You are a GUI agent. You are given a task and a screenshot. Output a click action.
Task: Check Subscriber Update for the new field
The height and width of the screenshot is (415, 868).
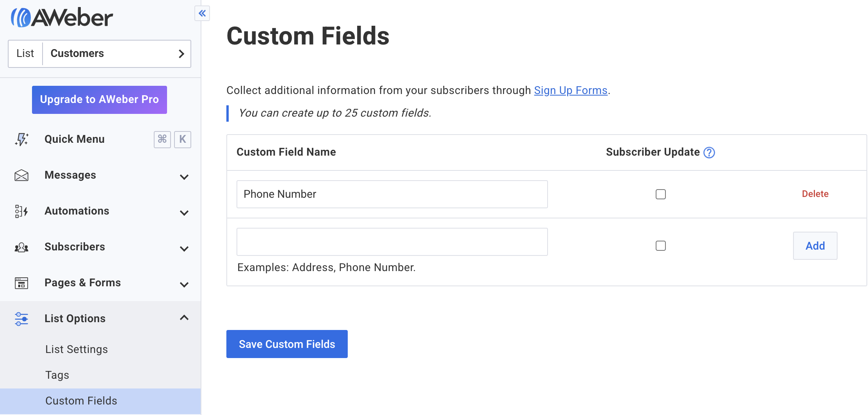(x=661, y=246)
